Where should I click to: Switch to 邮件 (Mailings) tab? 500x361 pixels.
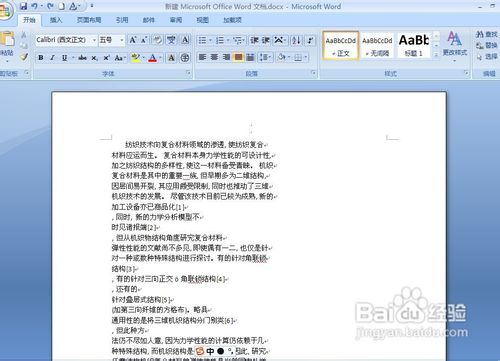coord(149,20)
